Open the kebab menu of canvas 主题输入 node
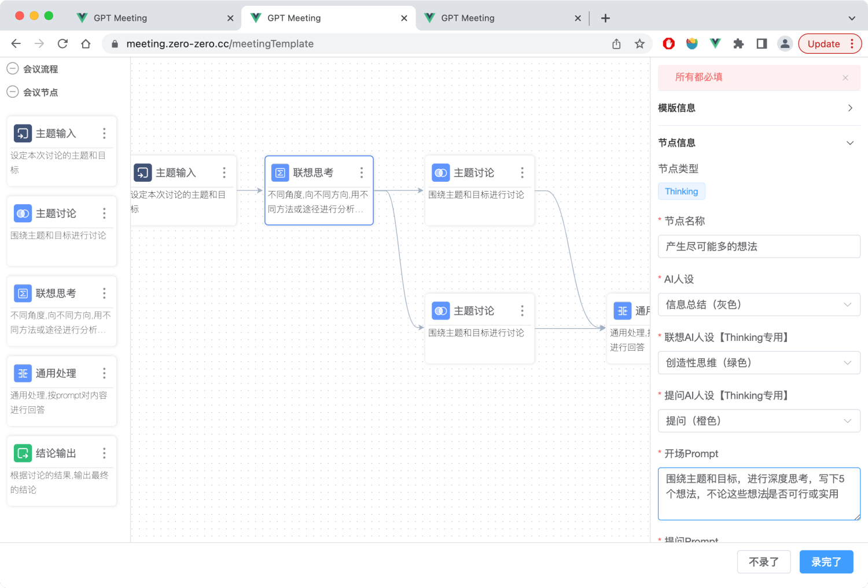868x588 pixels. click(224, 172)
